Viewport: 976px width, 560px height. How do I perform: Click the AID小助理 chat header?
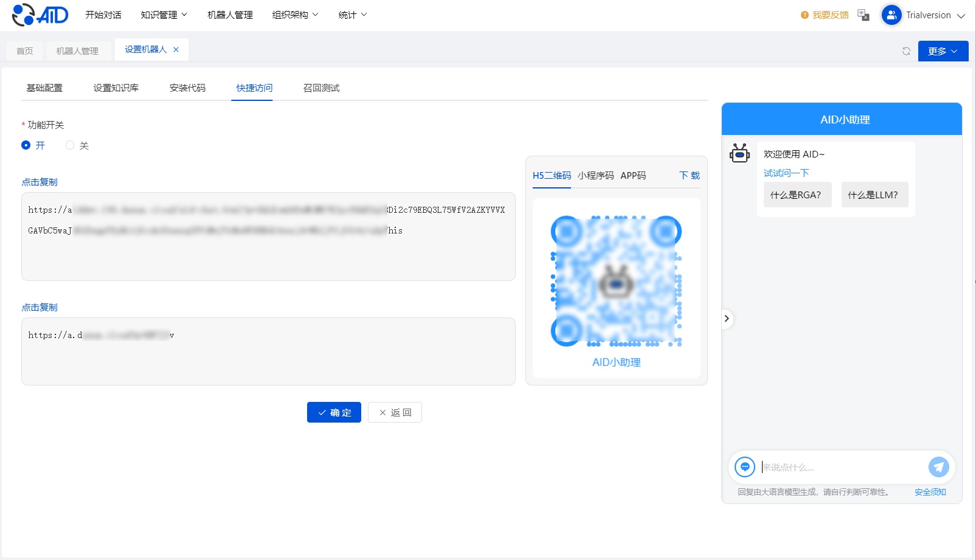pos(842,119)
